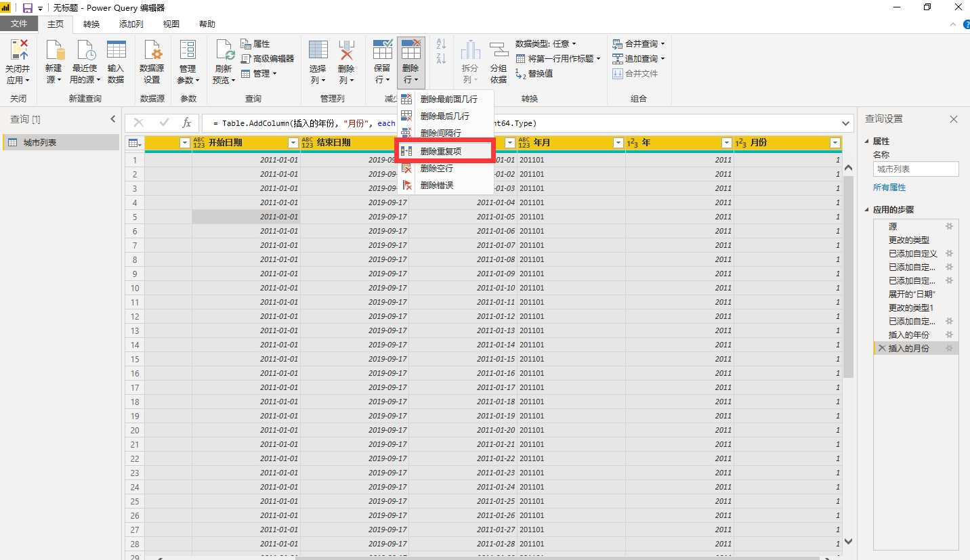The width and height of the screenshot is (970, 560).
Task: Click the formula bar text field
Action: click(520, 123)
